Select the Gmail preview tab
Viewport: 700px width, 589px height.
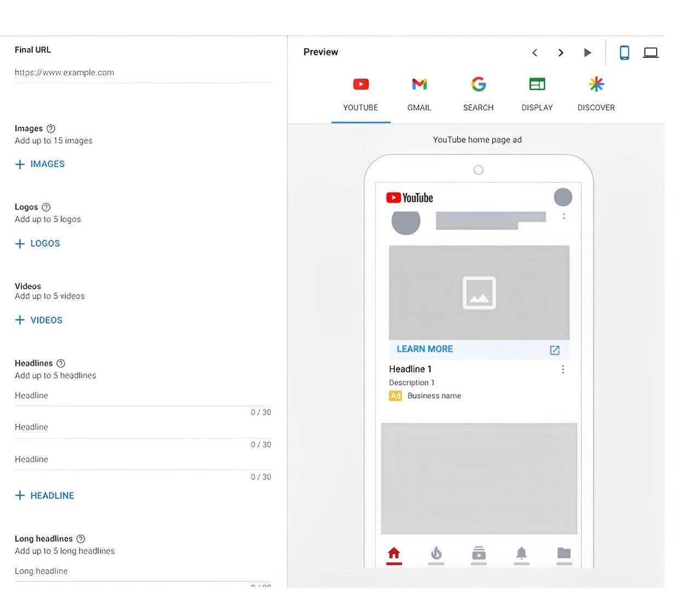coord(419,94)
